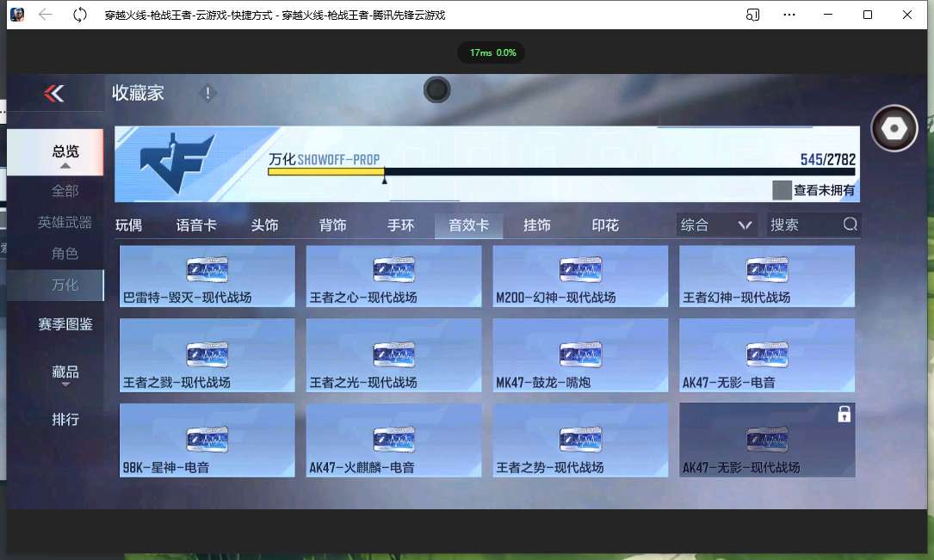Tap the sound card icon of 王者之心-现代战场
This screenshot has height=560, width=934.
pos(393,270)
